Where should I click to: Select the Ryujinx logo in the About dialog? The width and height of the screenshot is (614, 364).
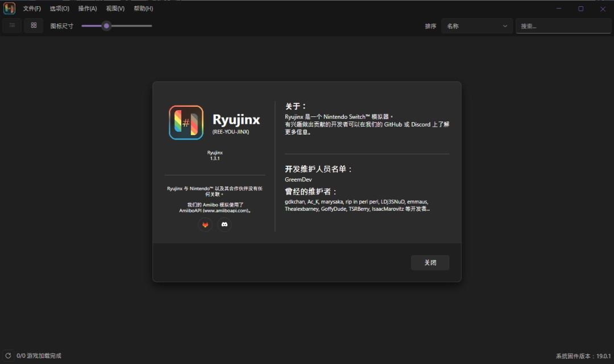point(186,123)
